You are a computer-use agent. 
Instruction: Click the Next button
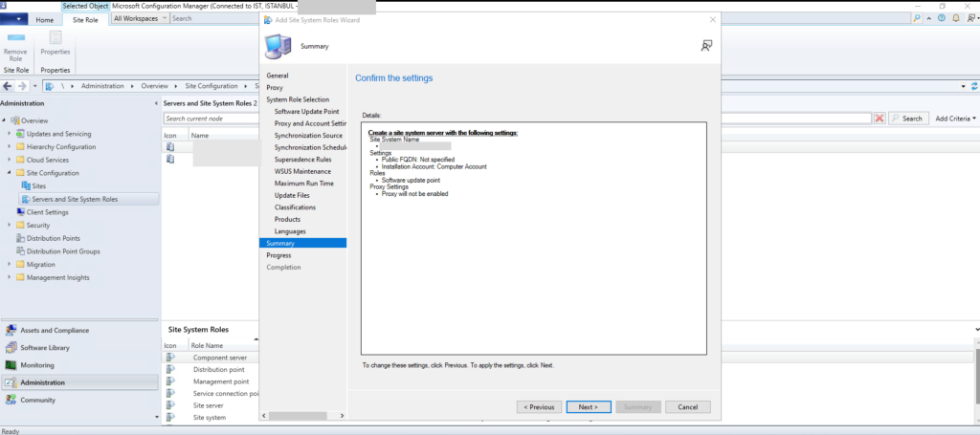[x=588, y=406]
